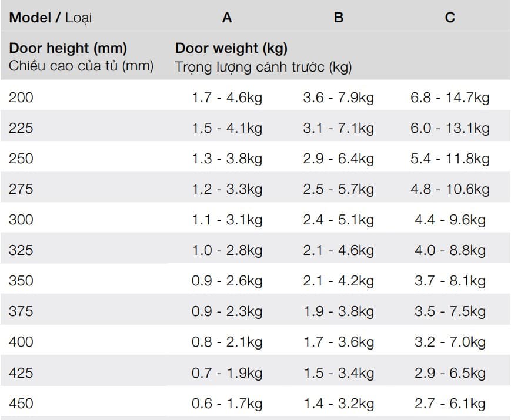
Task: Select the 5.4 - 11.8kg cell
Action: [x=450, y=159]
